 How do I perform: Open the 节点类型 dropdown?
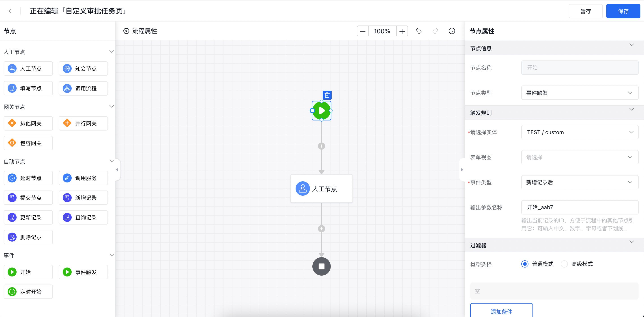(580, 93)
